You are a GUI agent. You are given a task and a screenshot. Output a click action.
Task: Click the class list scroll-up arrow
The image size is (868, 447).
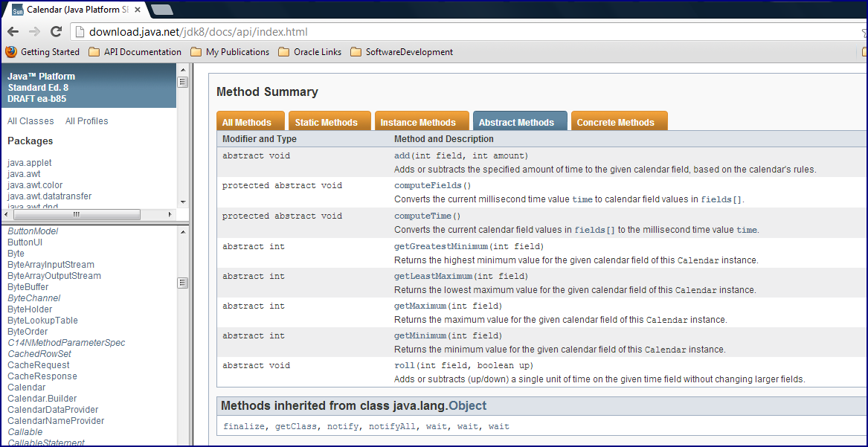183,231
